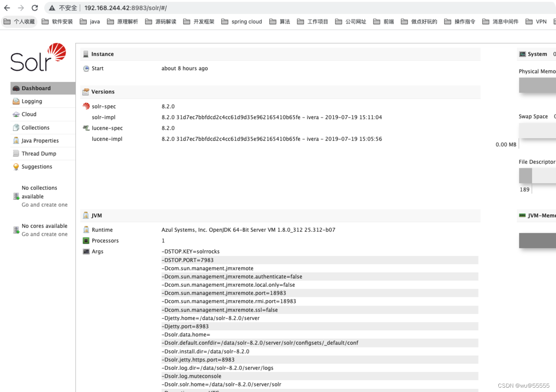This screenshot has width=556, height=392.
Task: Open the Thread Dump page
Action: tap(43, 154)
